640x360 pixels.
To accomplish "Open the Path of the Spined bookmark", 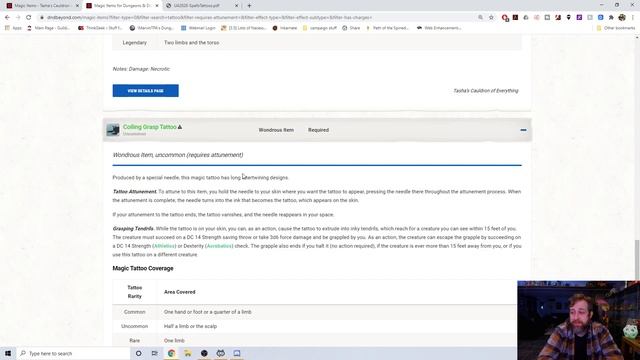I will tap(387, 28).
